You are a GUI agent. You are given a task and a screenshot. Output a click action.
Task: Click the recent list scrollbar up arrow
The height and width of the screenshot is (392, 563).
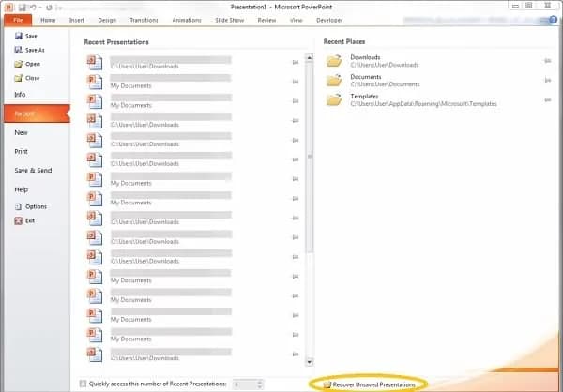click(309, 57)
